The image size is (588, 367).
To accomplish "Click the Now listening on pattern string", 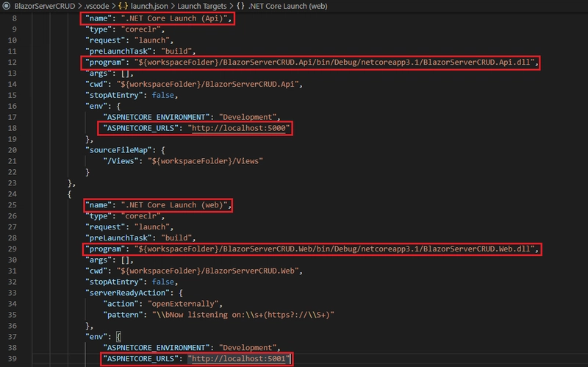I will point(243,315).
